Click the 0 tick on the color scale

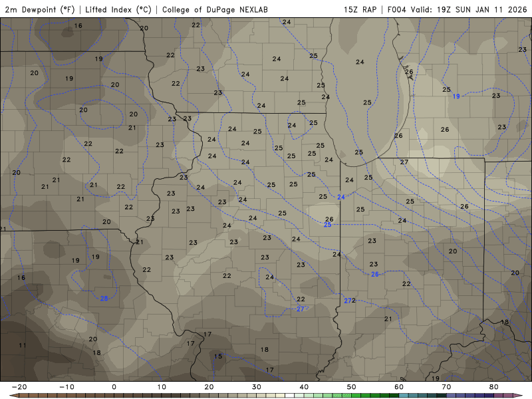click(114, 387)
